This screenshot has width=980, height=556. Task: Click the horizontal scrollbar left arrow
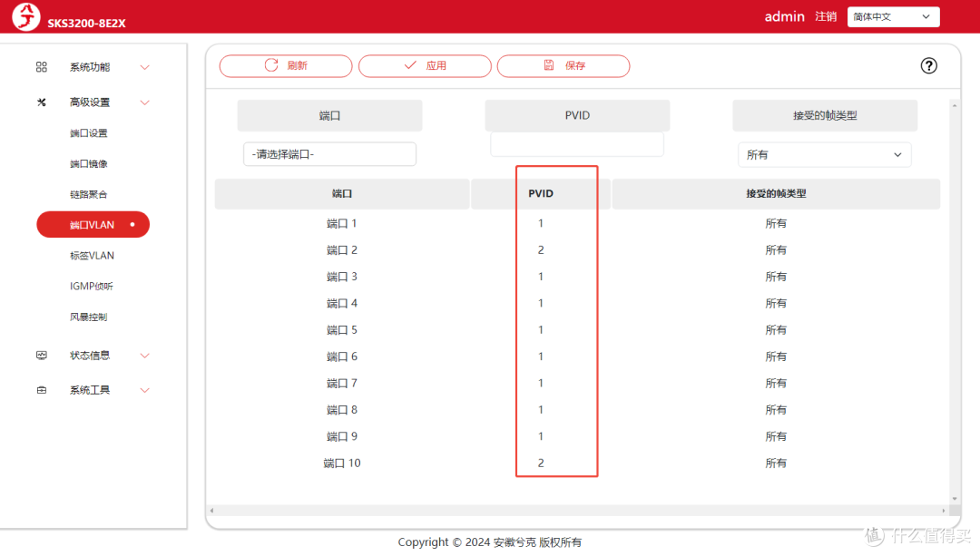point(211,511)
